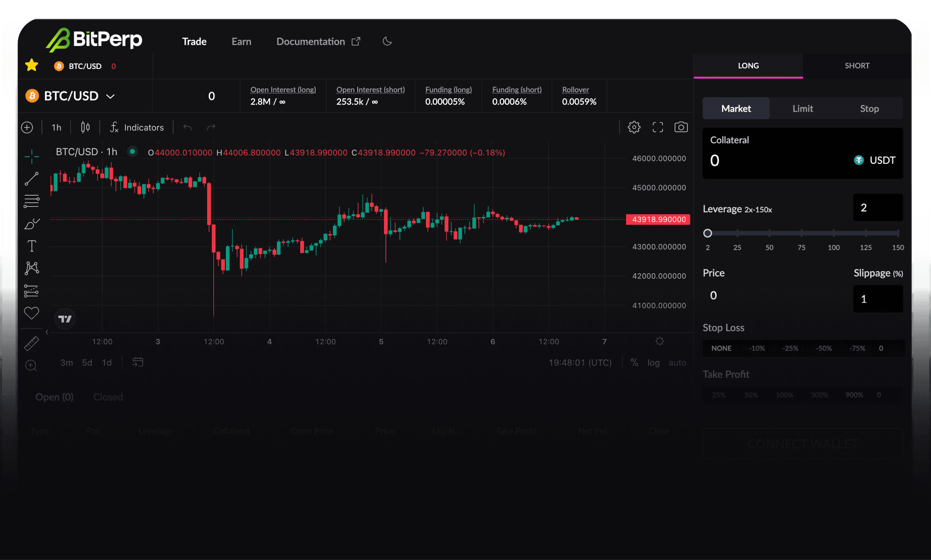Select -75% stop loss option
This screenshot has height=560, width=931.
click(857, 348)
